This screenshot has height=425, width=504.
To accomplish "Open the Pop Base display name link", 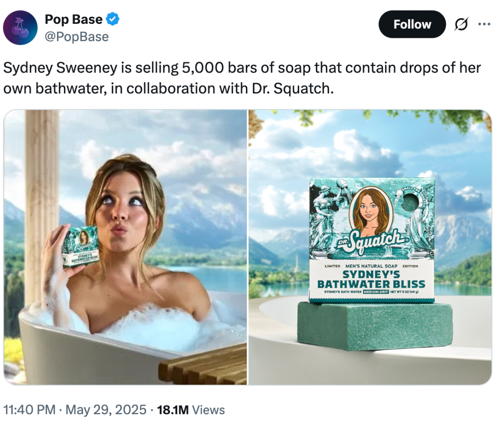I will 74,19.
